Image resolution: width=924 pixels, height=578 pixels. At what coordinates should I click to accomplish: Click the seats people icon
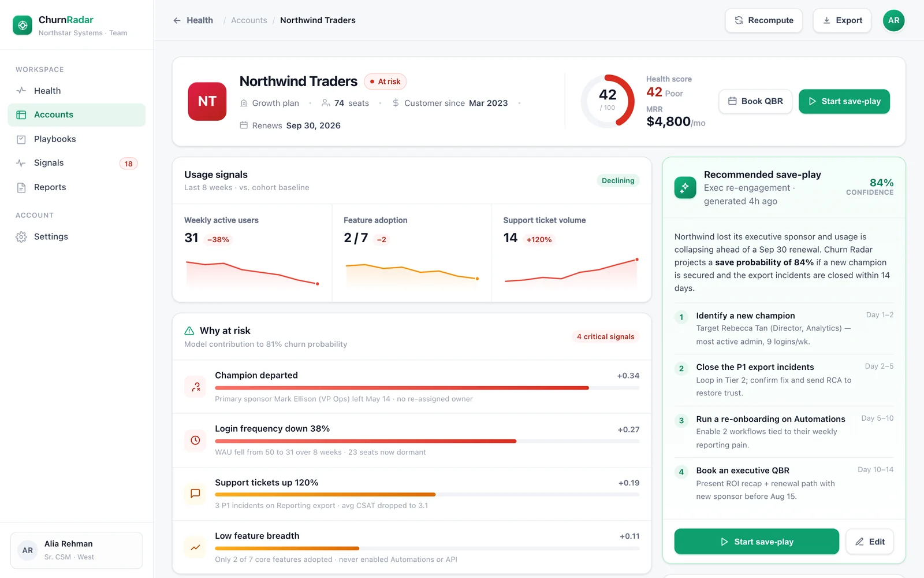(x=326, y=103)
